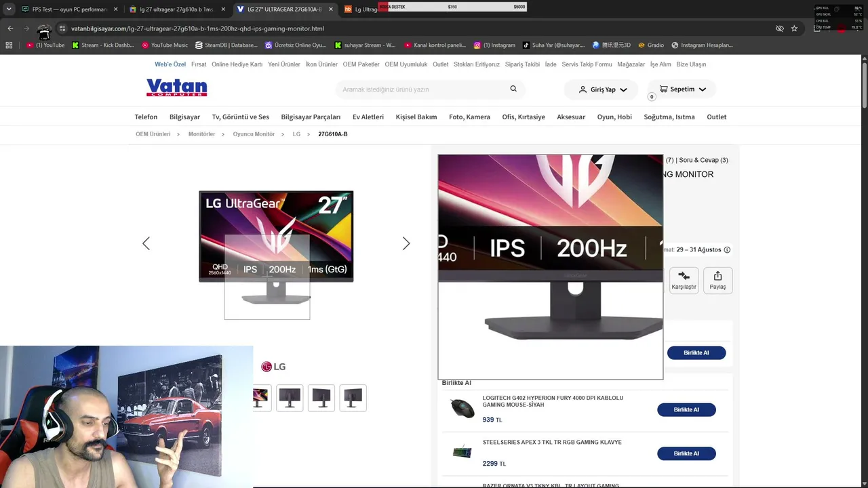
Task: Click the Oyuncu Monitör breadcrumb
Action: (x=254, y=134)
